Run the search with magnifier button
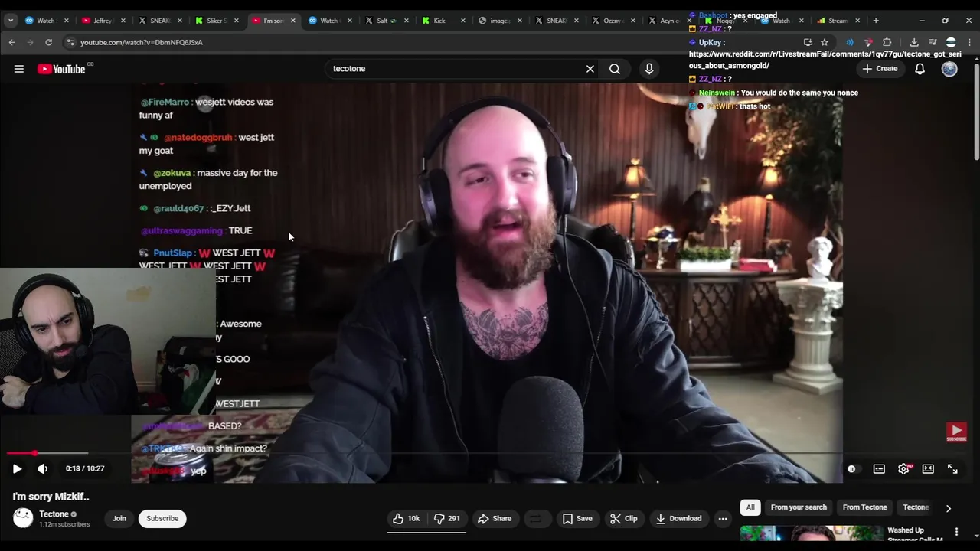This screenshot has width=980, height=551. coord(615,69)
